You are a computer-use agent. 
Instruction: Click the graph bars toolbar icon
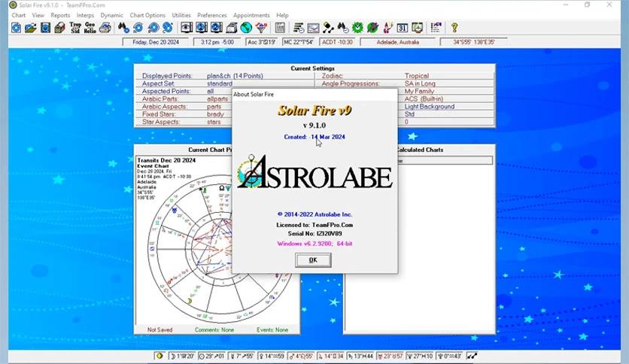280,28
